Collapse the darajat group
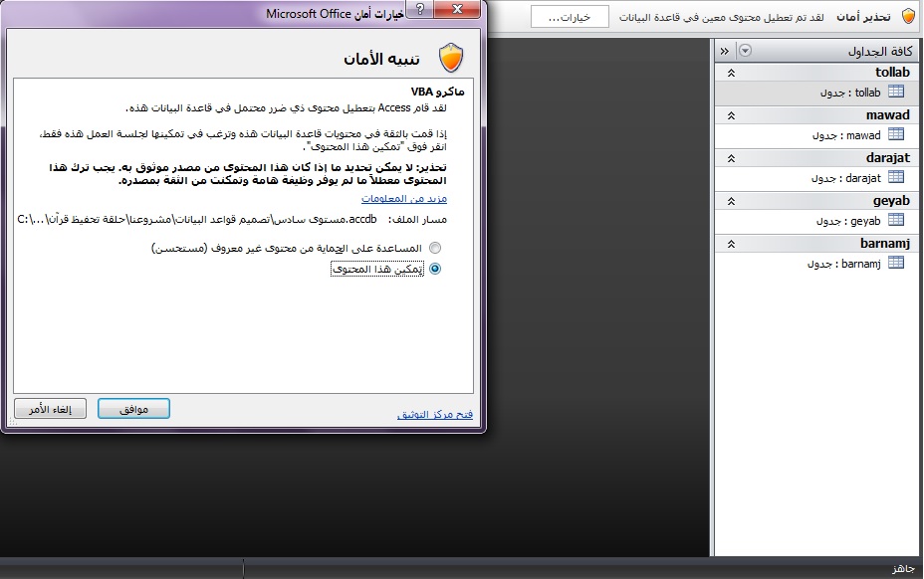The image size is (924, 579). [x=731, y=158]
